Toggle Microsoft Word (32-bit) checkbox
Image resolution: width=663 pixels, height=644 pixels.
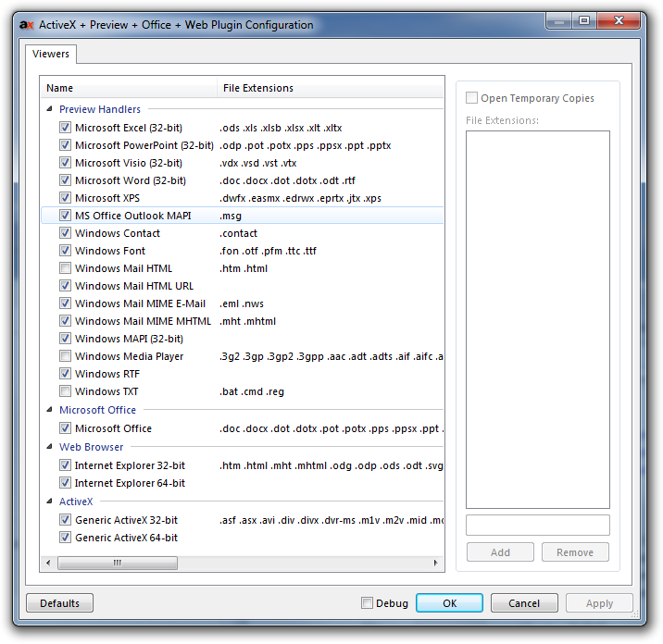[x=65, y=180]
